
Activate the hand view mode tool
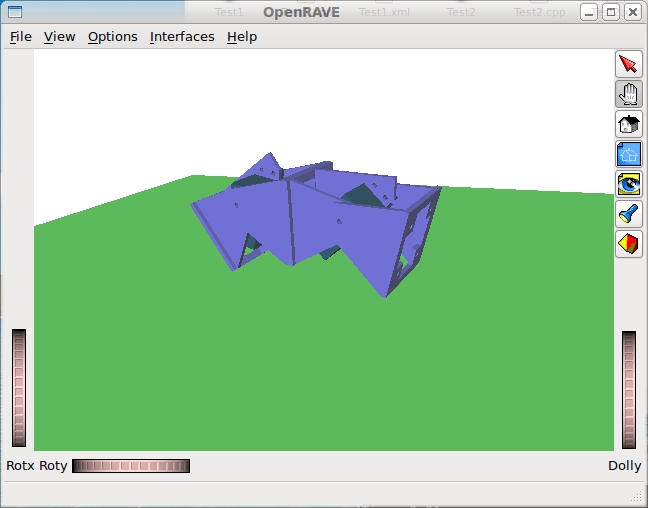click(x=628, y=95)
